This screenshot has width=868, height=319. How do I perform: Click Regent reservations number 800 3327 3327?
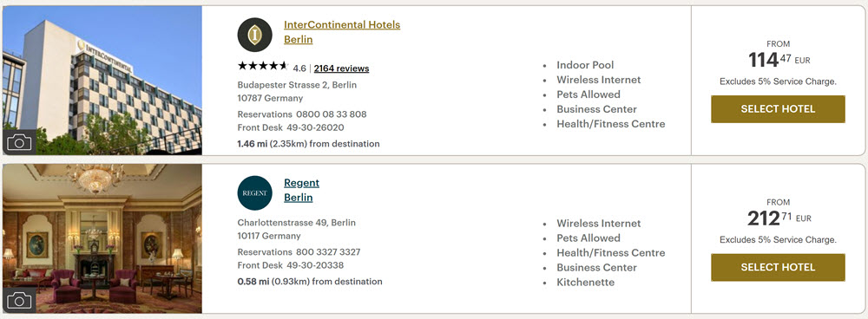coord(328,252)
